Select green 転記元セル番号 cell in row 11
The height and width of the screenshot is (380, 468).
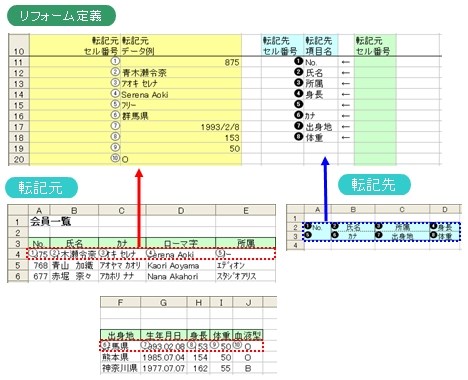click(375, 62)
